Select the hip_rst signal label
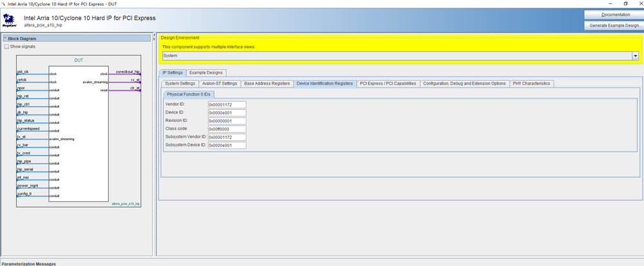Screen dimensions: 644x266 [23, 96]
